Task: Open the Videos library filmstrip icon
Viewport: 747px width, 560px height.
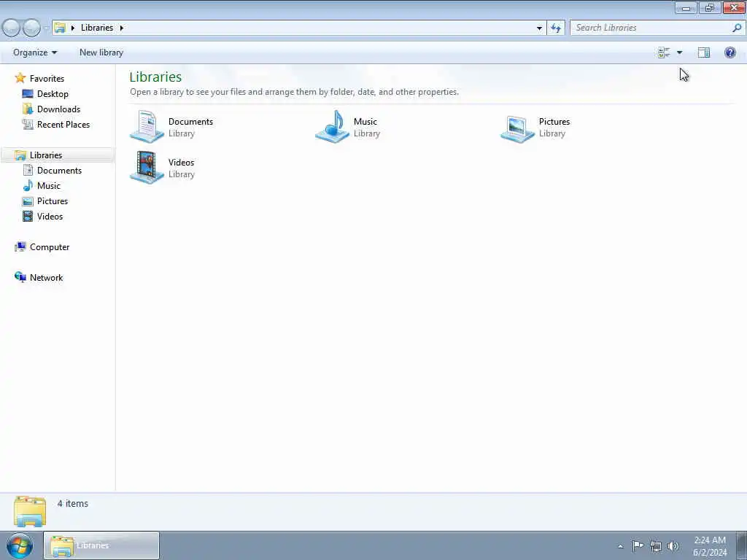Action: pos(147,167)
